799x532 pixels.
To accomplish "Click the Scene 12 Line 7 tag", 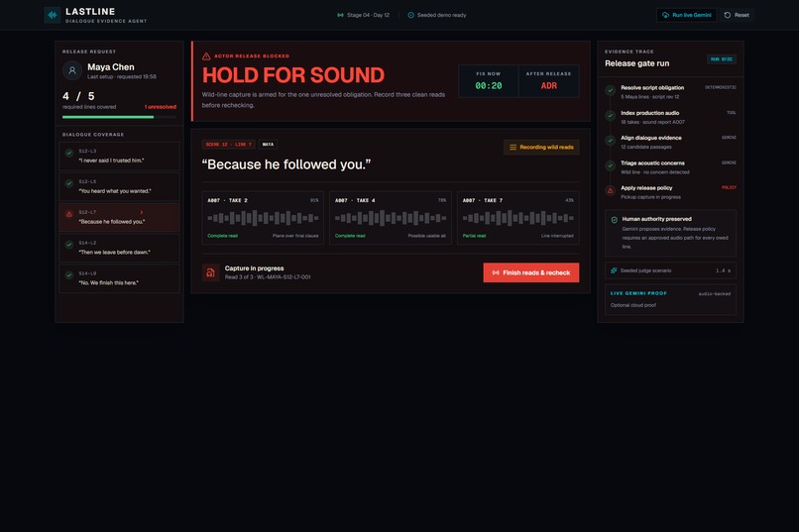I will [x=228, y=145].
